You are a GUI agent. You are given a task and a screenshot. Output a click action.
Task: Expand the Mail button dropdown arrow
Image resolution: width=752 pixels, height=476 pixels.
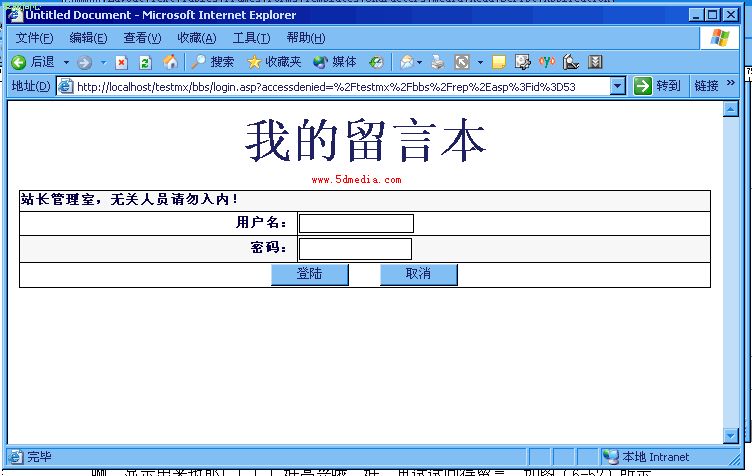419,62
